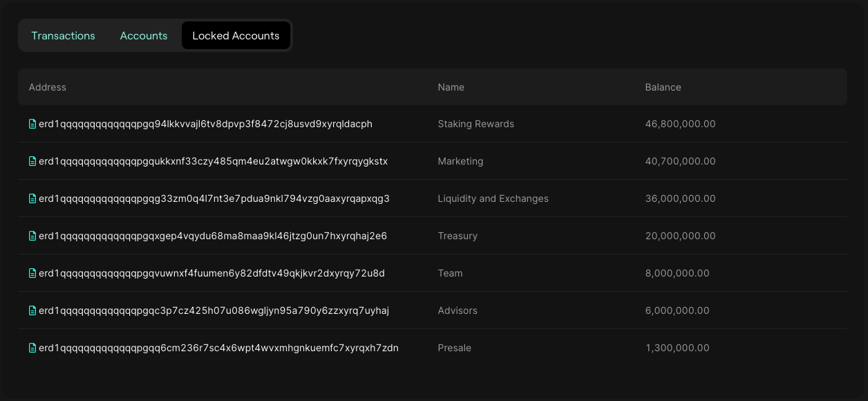Click the Balance column header
Image resolution: width=868 pixels, height=401 pixels.
click(663, 87)
